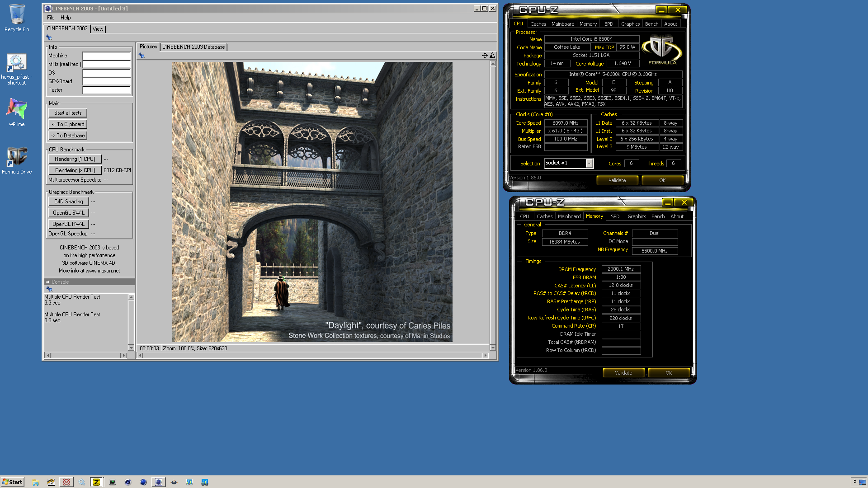Click the console vertical scrollbar up arrow

pyautogui.click(x=131, y=297)
